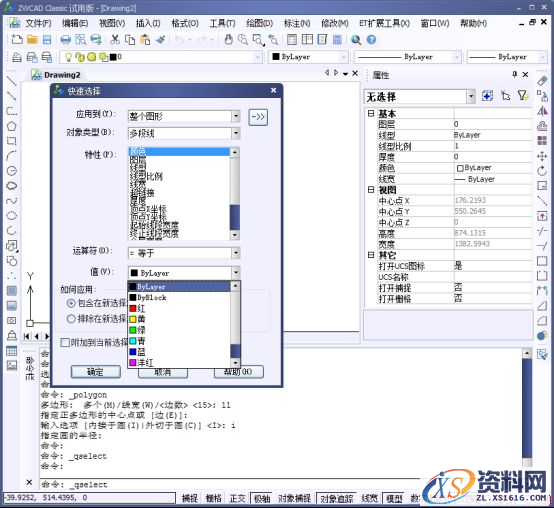Click the Print icon in toolbar
Viewport: 554px width, 508px height.
pyautogui.click(x=65, y=40)
